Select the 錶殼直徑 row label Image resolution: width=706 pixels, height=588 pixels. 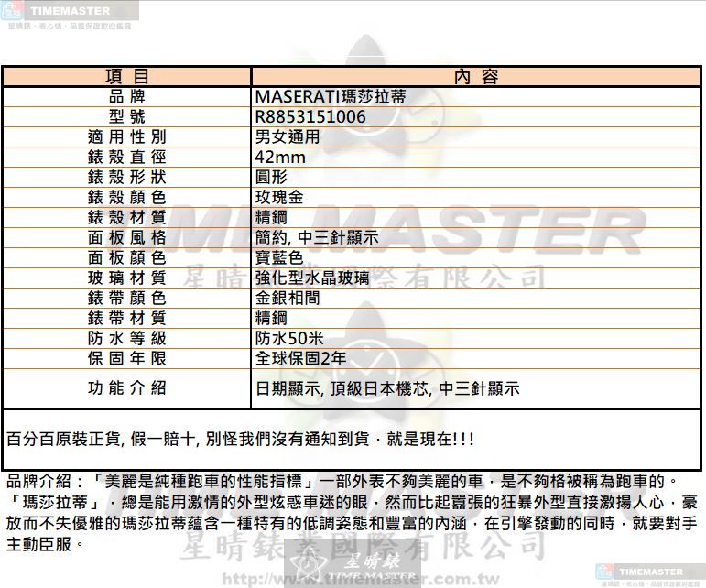click(x=127, y=157)
